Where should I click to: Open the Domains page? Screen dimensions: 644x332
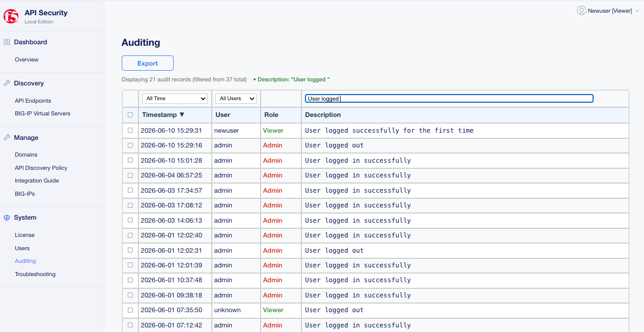(x=26, y=155)
